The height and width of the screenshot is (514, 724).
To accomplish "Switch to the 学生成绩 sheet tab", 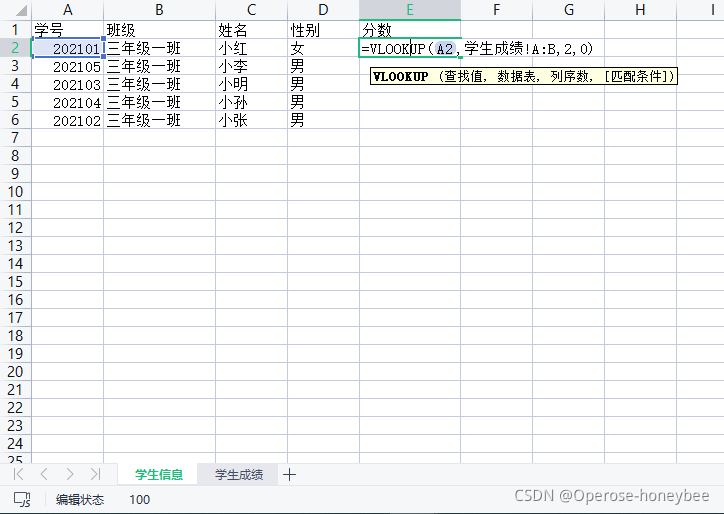I will click(239, 474).
